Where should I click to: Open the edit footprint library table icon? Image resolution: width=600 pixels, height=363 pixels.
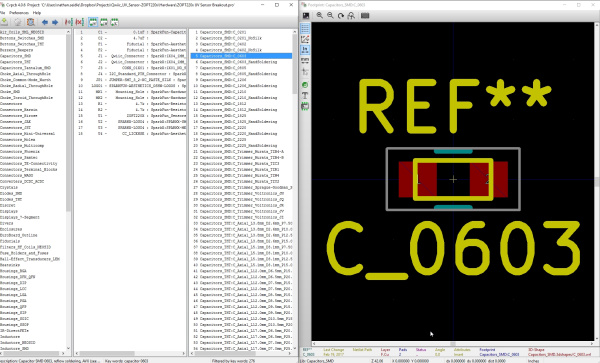17,22
